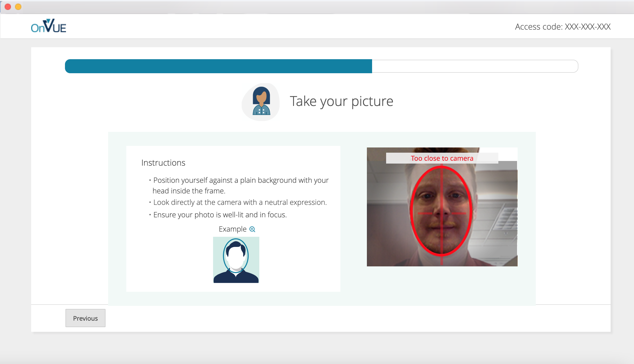Click 'Position yourself against a plain background' instruction

coord(240,185)
